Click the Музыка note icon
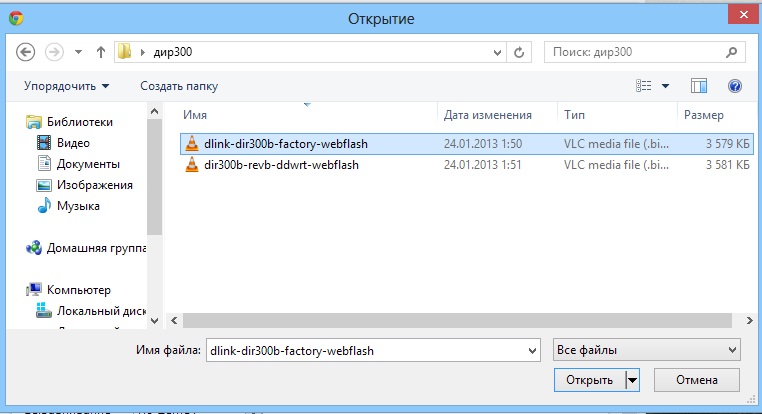 [44, 206]
